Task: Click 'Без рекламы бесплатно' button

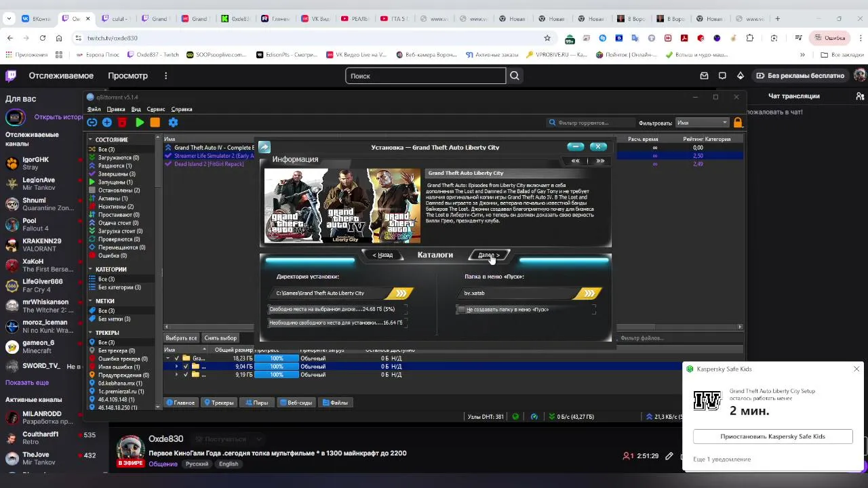Action: click(801, 76)
